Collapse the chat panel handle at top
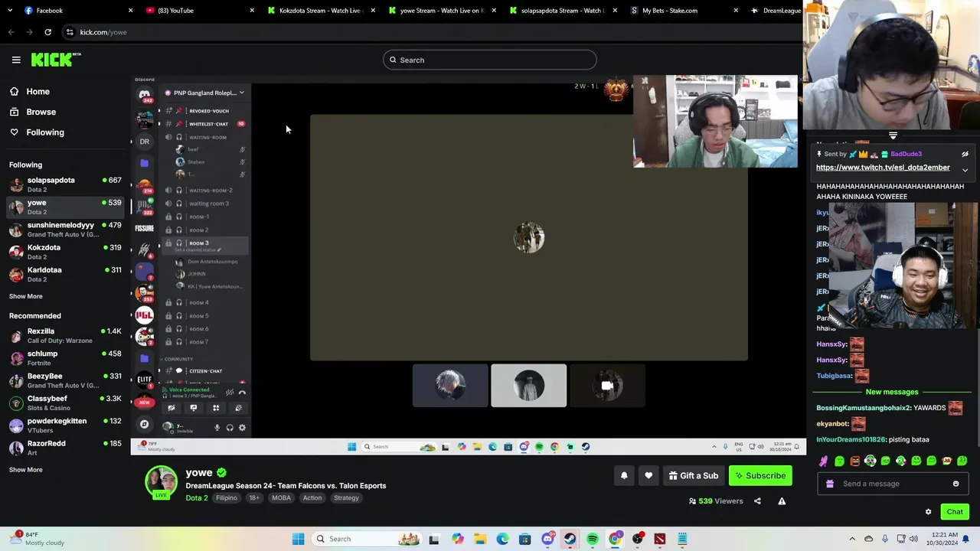This screenshot has height=551, width=980. (x=893, y=135)
